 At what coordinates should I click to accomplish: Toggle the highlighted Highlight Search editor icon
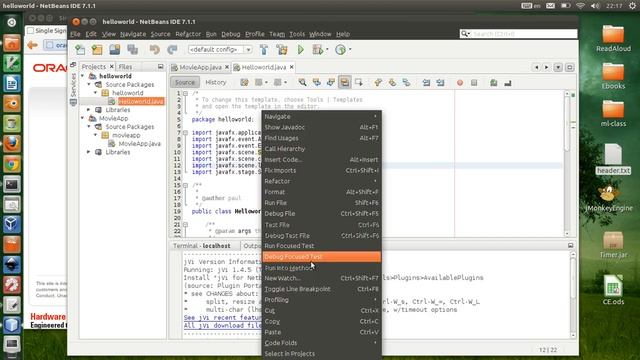344,83
